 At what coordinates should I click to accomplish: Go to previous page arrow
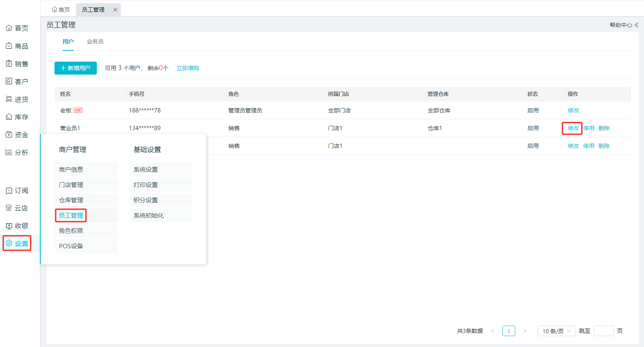[493, 331]
